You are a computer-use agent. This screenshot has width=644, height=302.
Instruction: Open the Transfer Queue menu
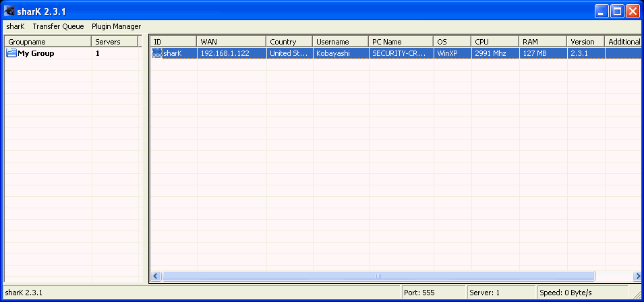point(58,26)
